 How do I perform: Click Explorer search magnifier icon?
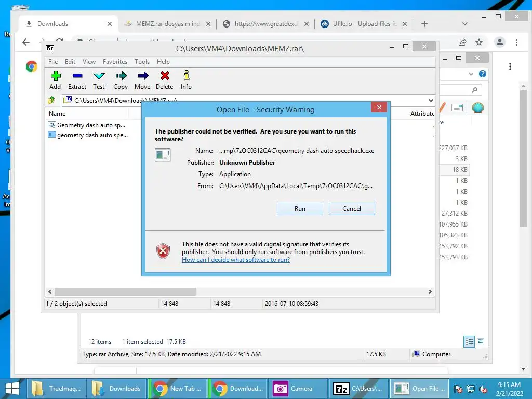pos(474,90)
